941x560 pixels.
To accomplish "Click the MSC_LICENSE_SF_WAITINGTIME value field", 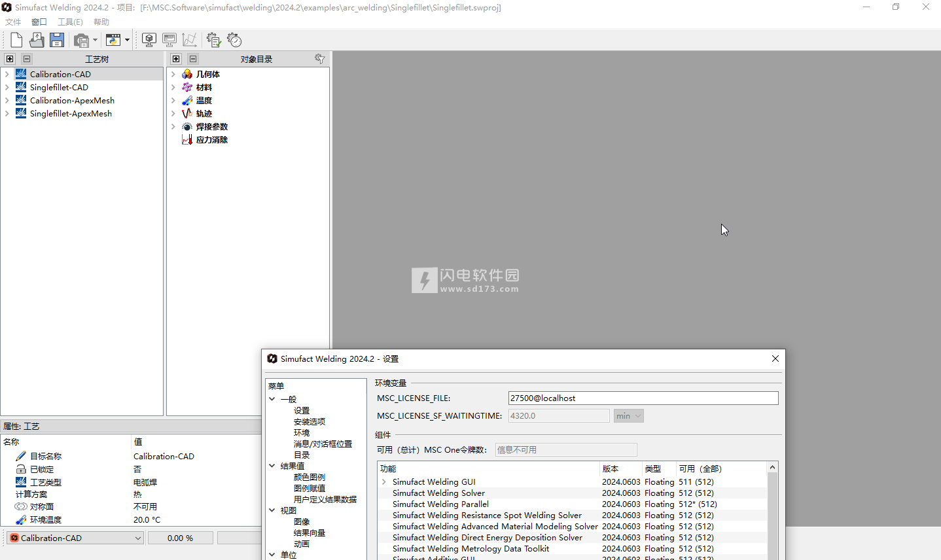I will point(559,416).
